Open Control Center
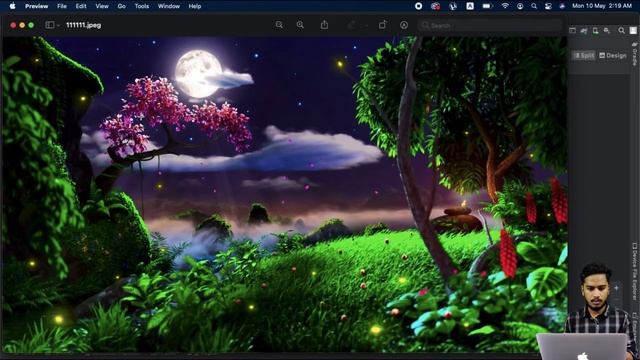640x360 pixels. [548, 6]
